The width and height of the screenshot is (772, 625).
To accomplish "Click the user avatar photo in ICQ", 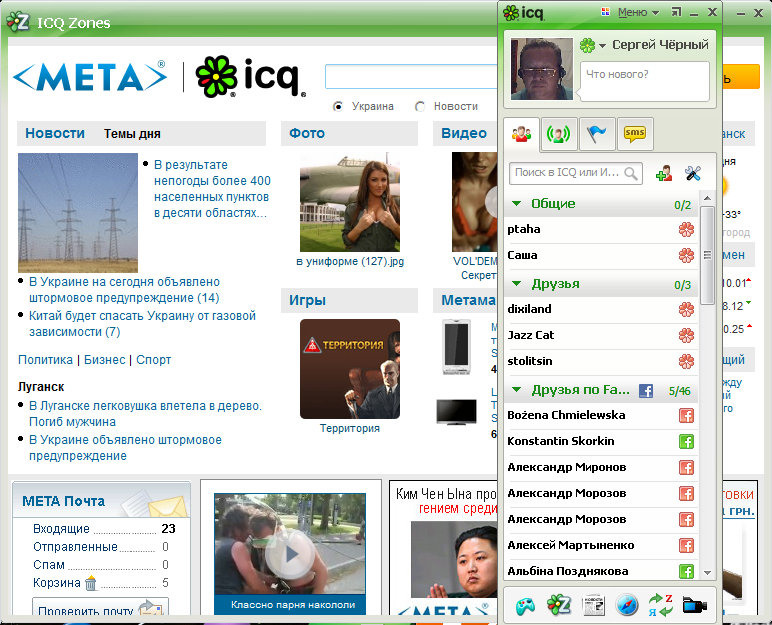I will [542, 69].
